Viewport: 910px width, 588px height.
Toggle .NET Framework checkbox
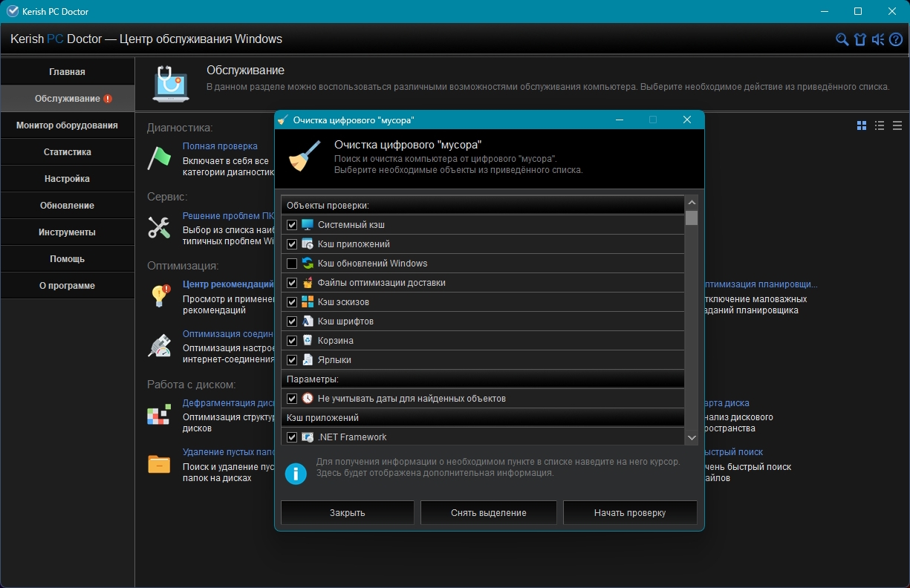[x=292, y=437]
